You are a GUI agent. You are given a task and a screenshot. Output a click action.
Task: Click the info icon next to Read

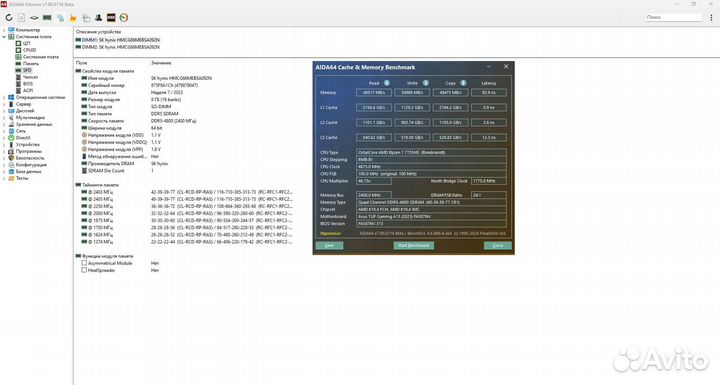(387, 83)
